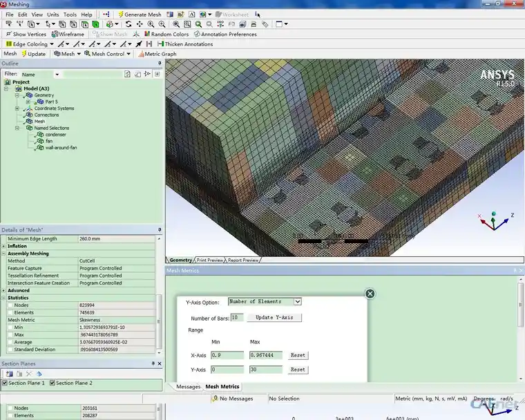Select the Mesh item in Outline tree
The height and width of the screenshot is (420, 525).
coord(39,122)
